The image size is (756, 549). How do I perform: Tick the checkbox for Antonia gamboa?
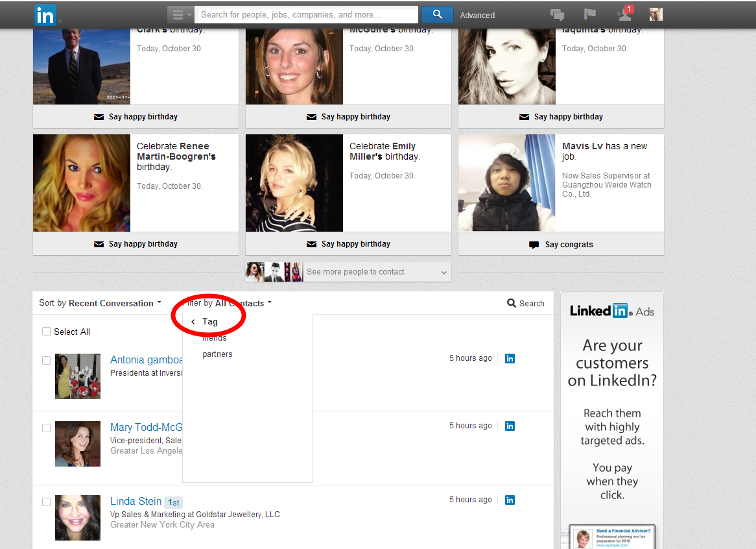pyautogui.click(x=46, y=360)
